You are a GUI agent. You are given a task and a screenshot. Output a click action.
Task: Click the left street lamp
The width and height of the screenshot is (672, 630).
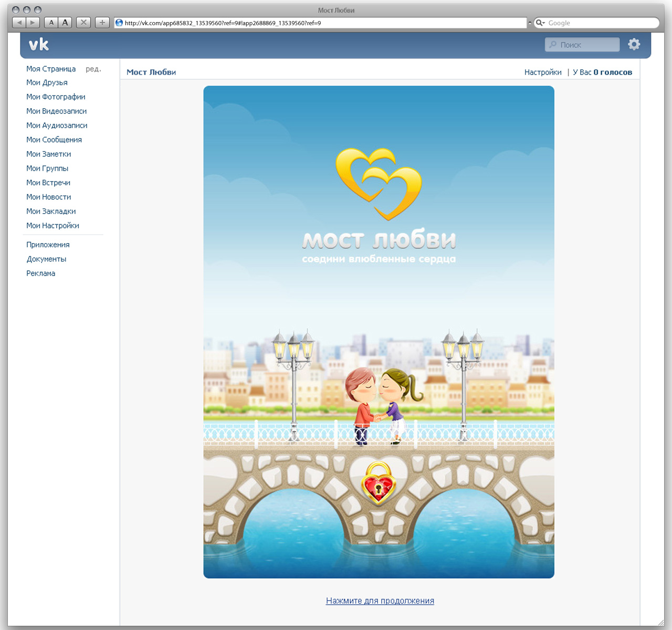click(x=293, y=386)
